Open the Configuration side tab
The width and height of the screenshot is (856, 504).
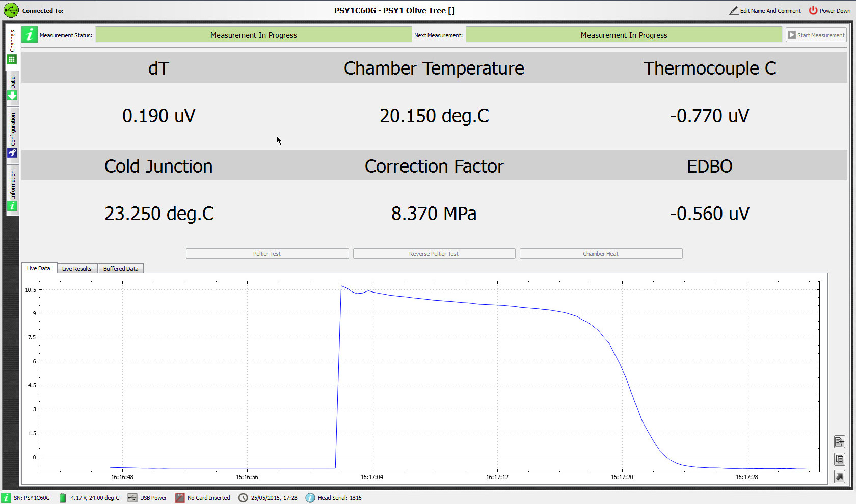tap(12, 136)
